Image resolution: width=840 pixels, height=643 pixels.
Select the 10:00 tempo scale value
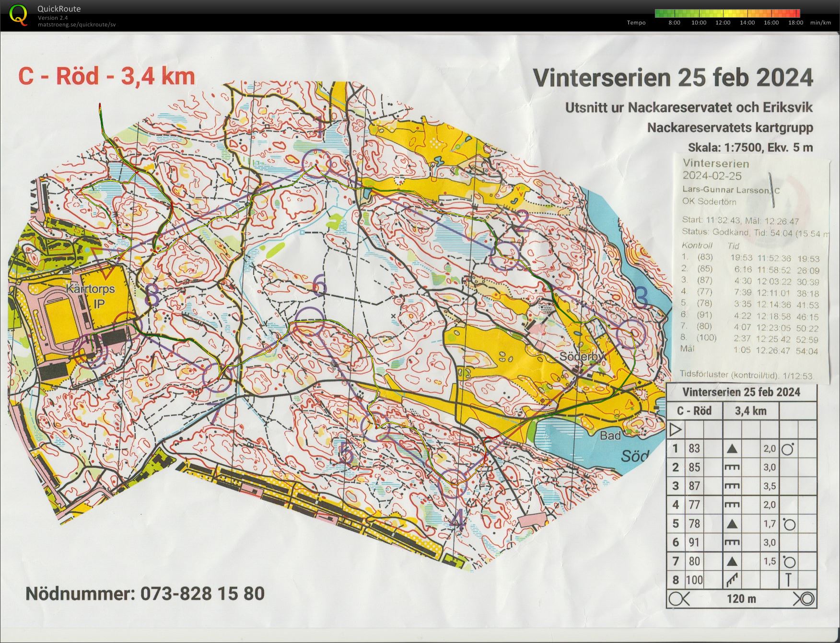click(699, 23)
